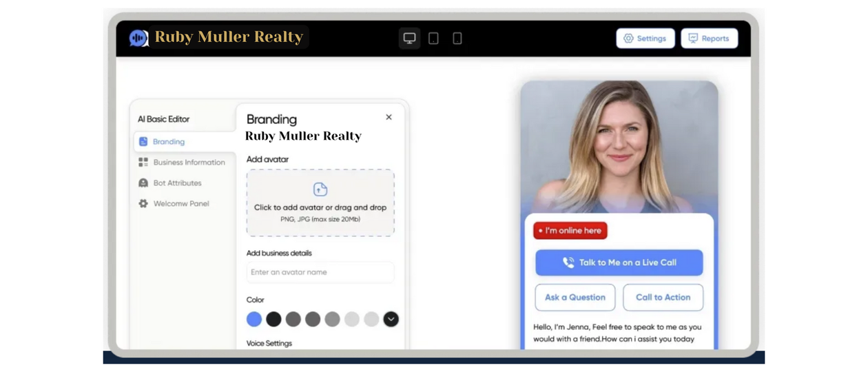Open Business Information section
This screenshot has height=372, width=868.
coord(182,163)
